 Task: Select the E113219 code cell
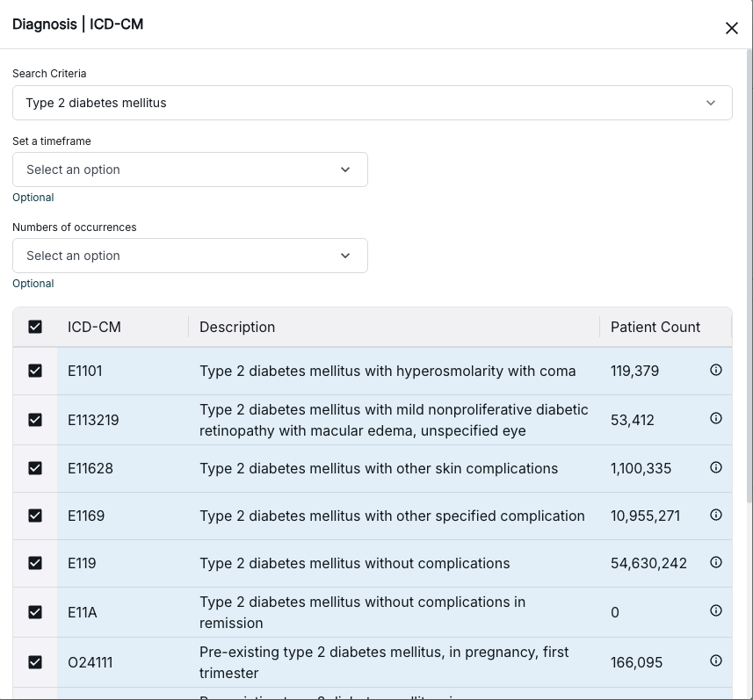click(93, 420)
